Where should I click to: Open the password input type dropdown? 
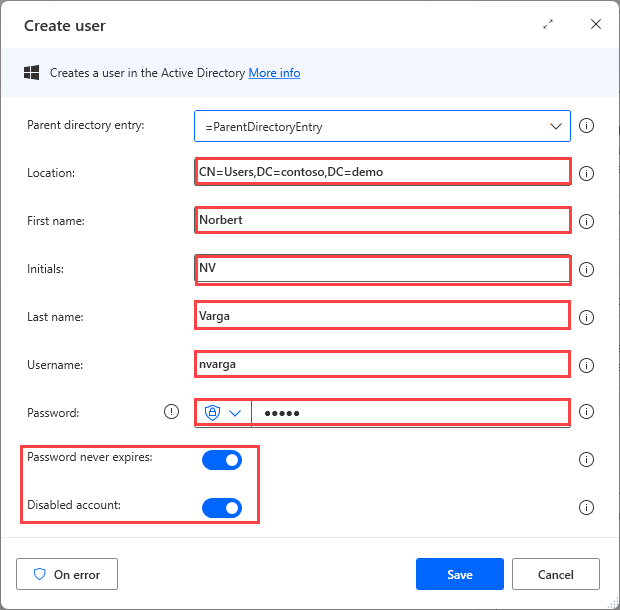[224, 412]
